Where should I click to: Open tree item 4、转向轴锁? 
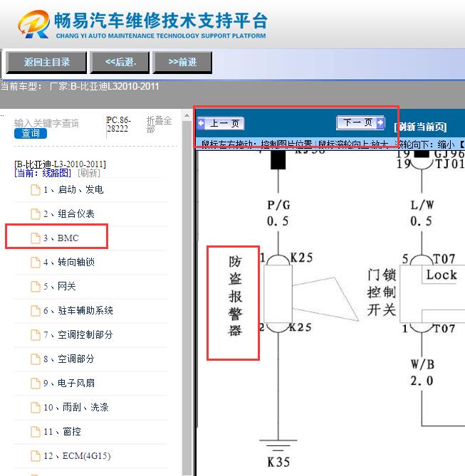coord(68,262)
